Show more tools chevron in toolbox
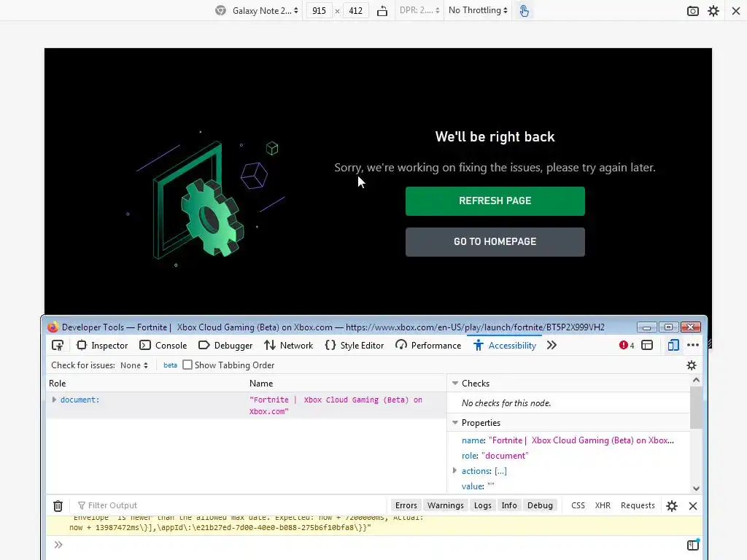Screen dimensions: 747x560 tap(551, 345)
